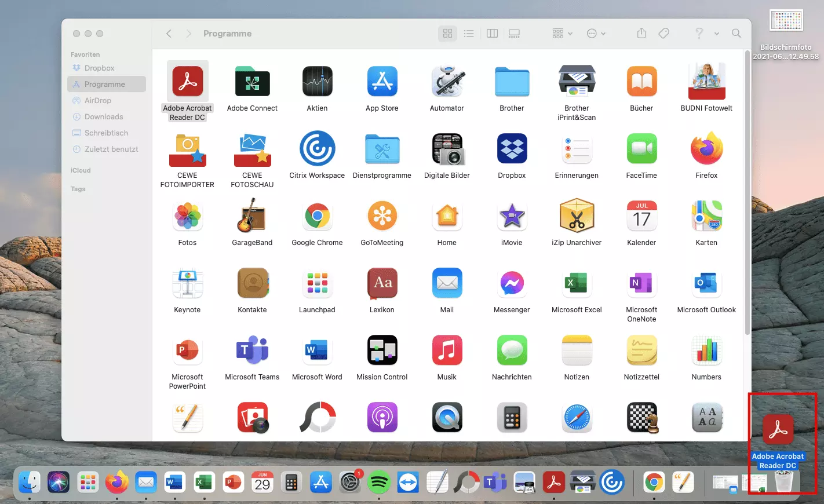
Task: Go forward in Finder navigation
Action: [x=188, y=34]
